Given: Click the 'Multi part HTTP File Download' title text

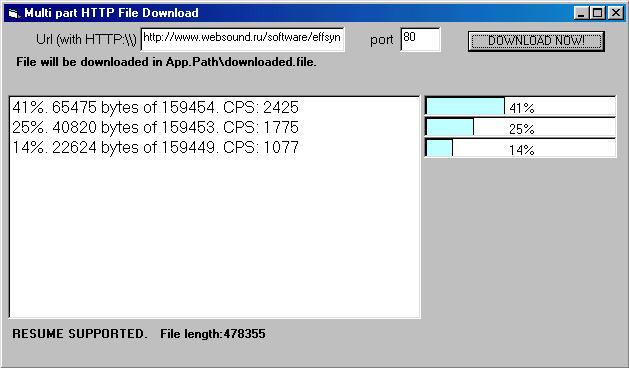Looking at the screenshot, I should point(111,13).
